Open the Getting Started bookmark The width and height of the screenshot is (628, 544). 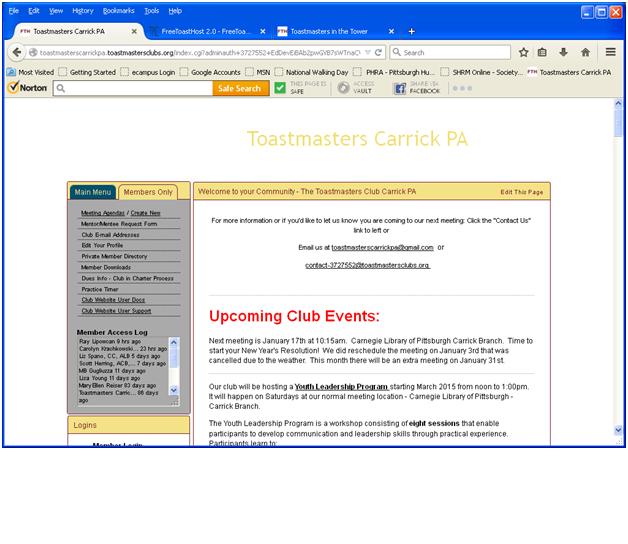click(87, 72)
